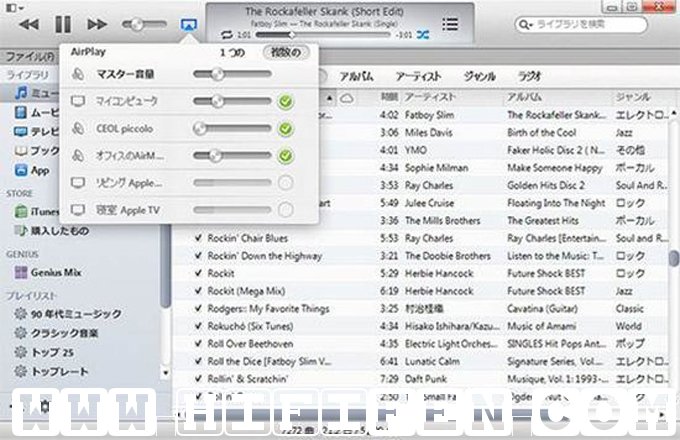Disable the マイコンピュータ AirPlay output checkmark
This screenshot has height=440, width=680.
coord(285,102)
